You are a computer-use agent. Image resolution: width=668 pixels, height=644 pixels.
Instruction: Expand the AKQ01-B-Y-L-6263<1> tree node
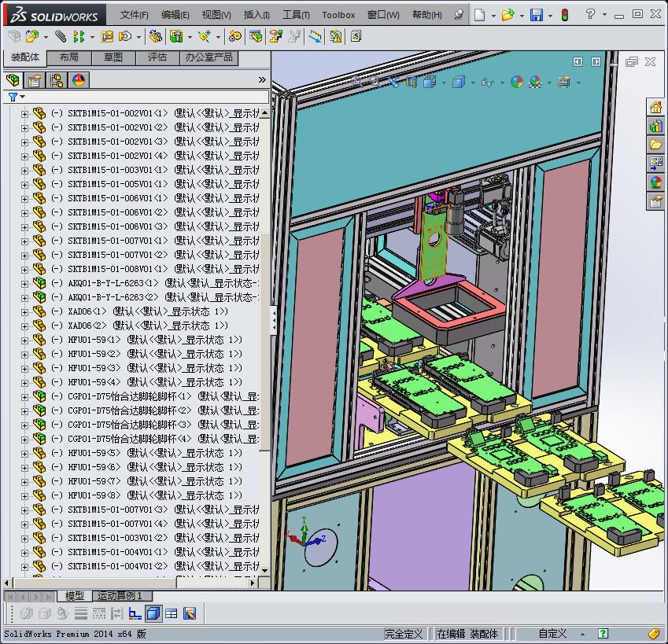click(24, 283)
